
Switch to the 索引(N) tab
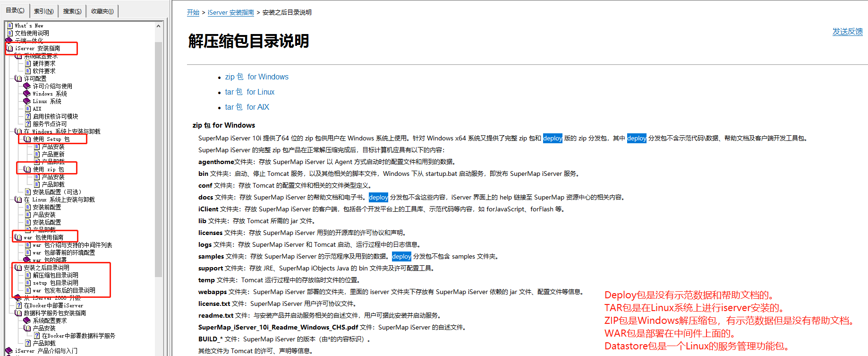(43, 11)
